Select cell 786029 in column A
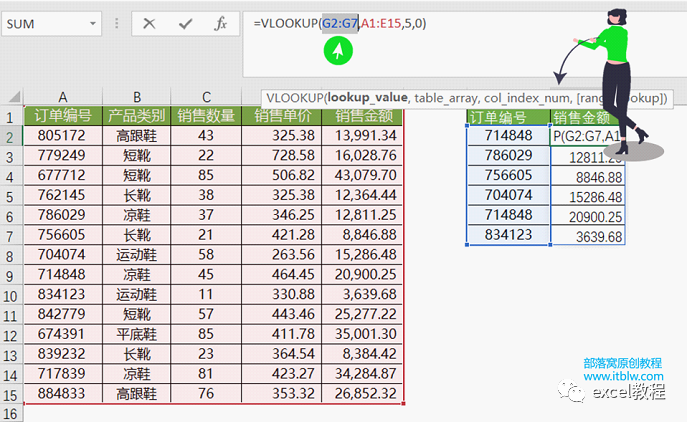This screenshot has height=422, width=687. 63,215
